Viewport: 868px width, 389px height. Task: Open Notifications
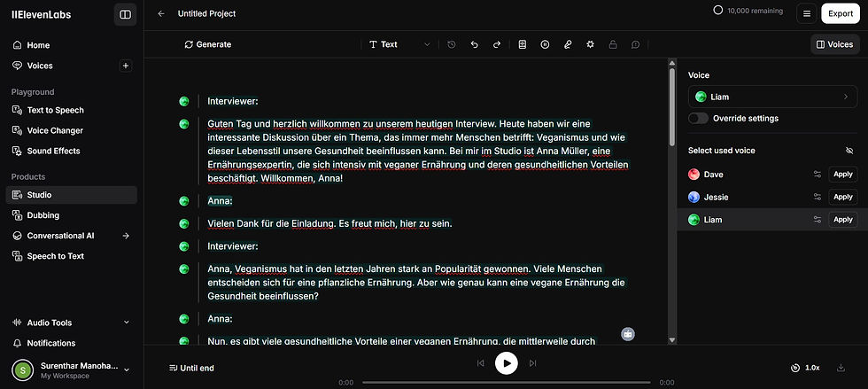coord(71,343)
